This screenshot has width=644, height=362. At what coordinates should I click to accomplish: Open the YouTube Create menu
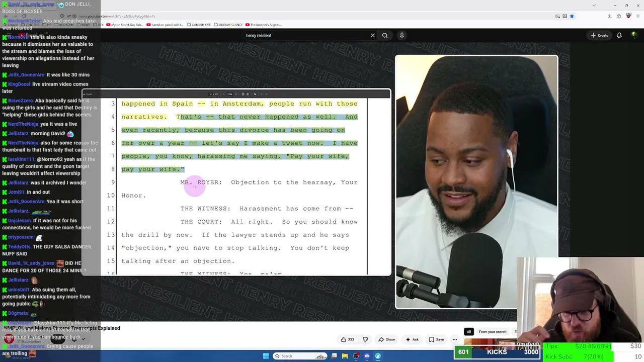click(x=600, y=35)
